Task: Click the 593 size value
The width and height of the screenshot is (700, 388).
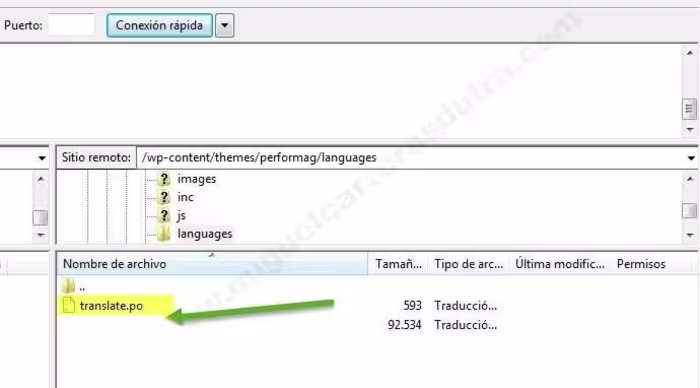Action: point(412,306)
